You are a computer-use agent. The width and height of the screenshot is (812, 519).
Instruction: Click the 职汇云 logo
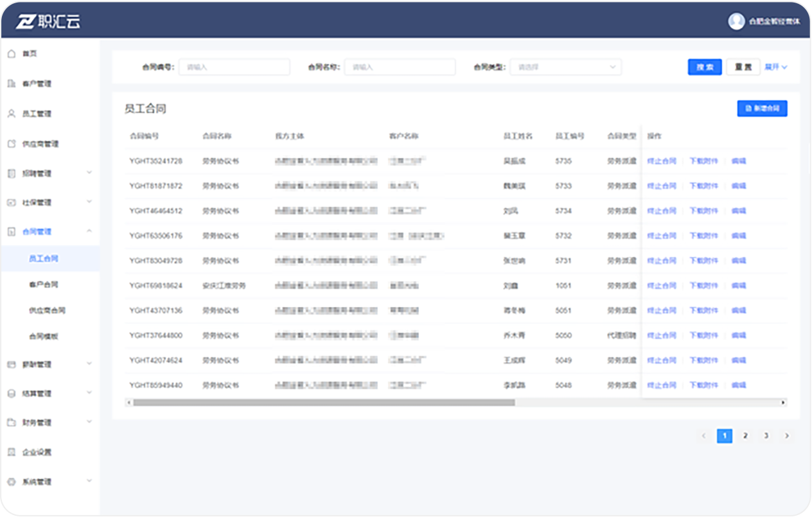pyautogui.click(x=49, y=21)
